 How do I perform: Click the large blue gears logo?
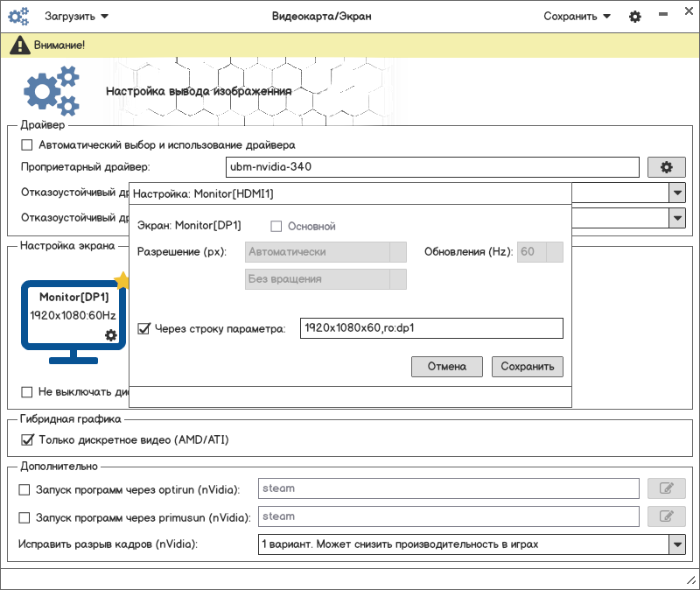tap(52, 91)
